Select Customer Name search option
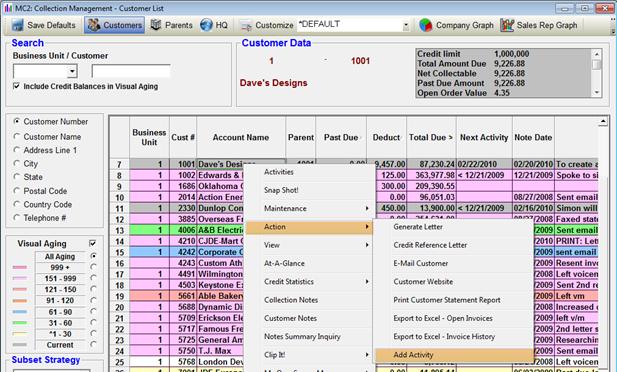This screenshot has height=372, width=617. (16, 136)
